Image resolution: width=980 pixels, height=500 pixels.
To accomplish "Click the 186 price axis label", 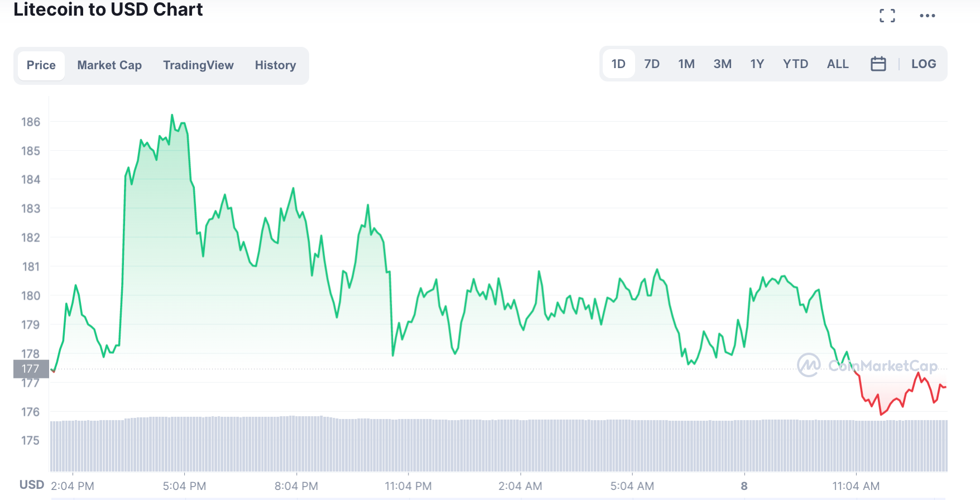I will (31, 122).
